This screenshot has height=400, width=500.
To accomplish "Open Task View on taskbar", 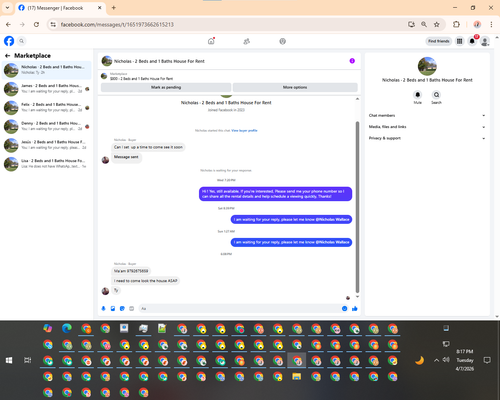I will point(28,360).
